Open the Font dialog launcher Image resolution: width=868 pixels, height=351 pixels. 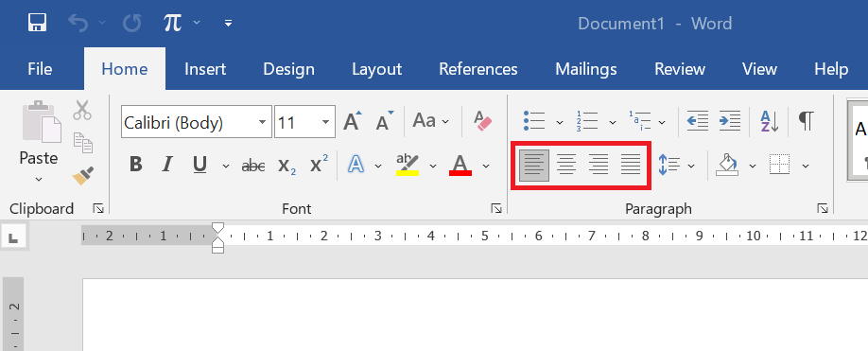click(x=496, y=208)
